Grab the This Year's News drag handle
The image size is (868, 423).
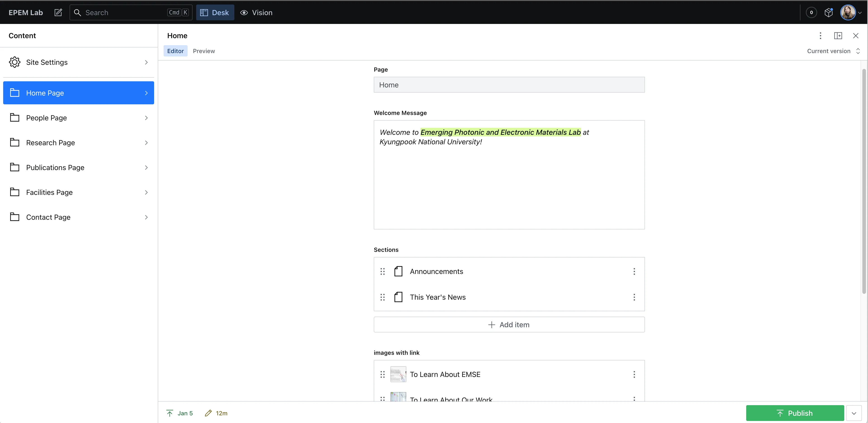[382, 297]
